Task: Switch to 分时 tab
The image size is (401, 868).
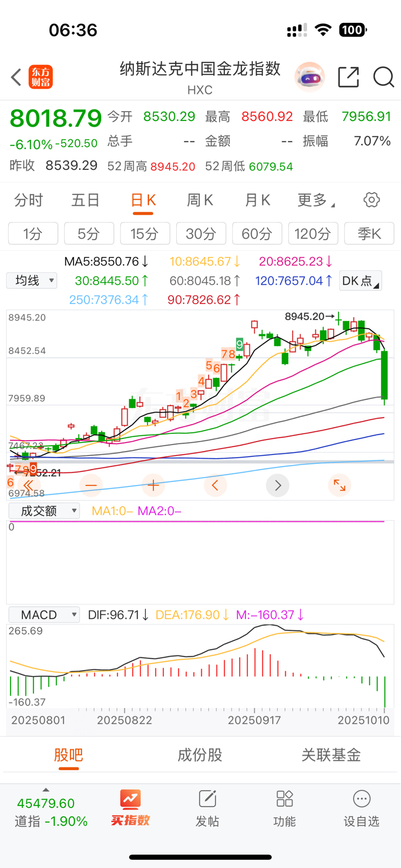Action: (x=29, y=200)
